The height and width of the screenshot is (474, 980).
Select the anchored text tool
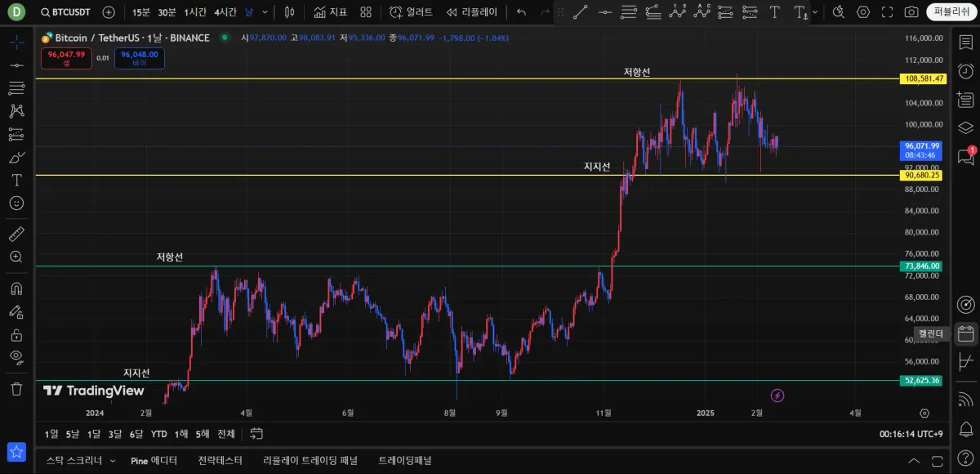800,12
